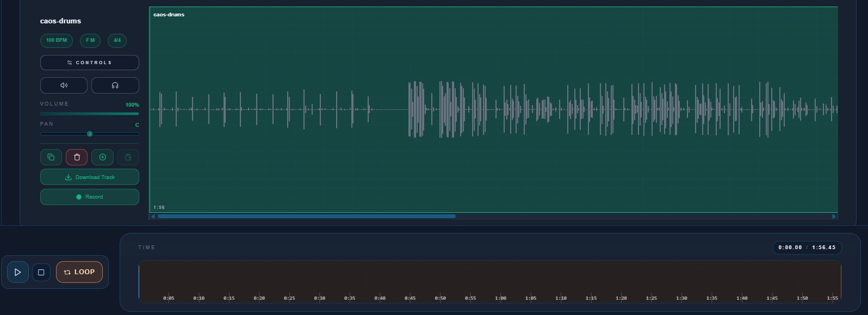Mute the caos-drums track speaker
Viewport: 868px width, 315px height.
coord(64,85)
